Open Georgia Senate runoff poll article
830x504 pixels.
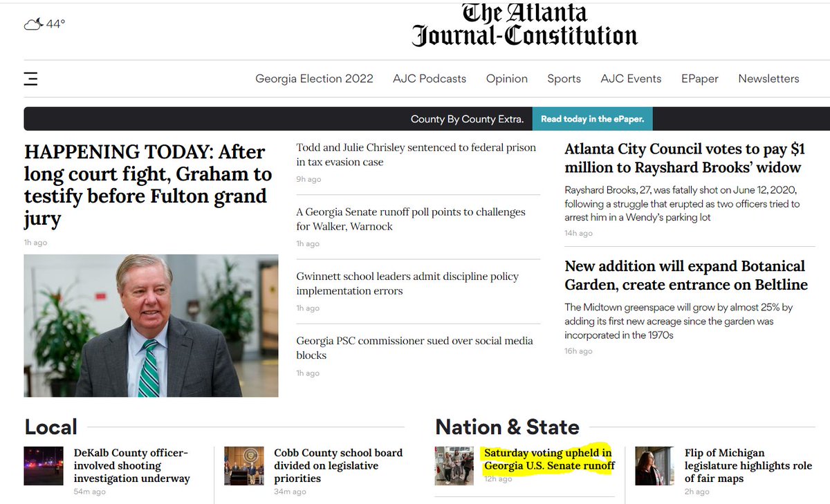tap(411, 219)
